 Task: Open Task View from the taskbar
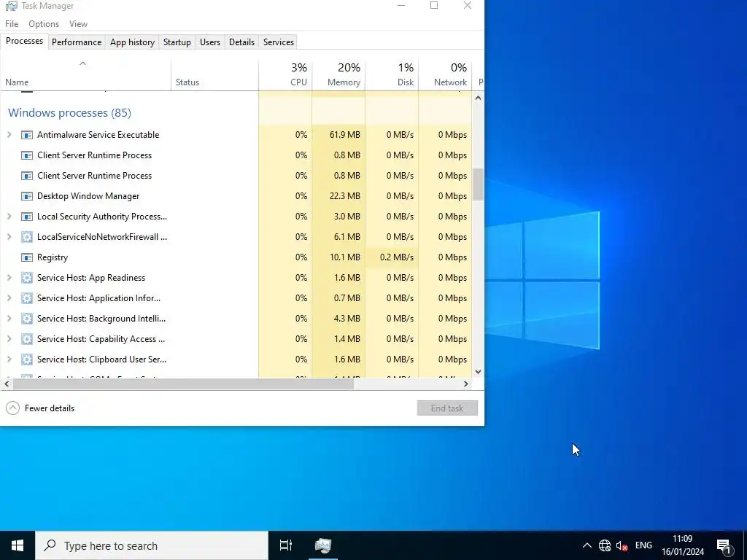[x=286, y=545]
